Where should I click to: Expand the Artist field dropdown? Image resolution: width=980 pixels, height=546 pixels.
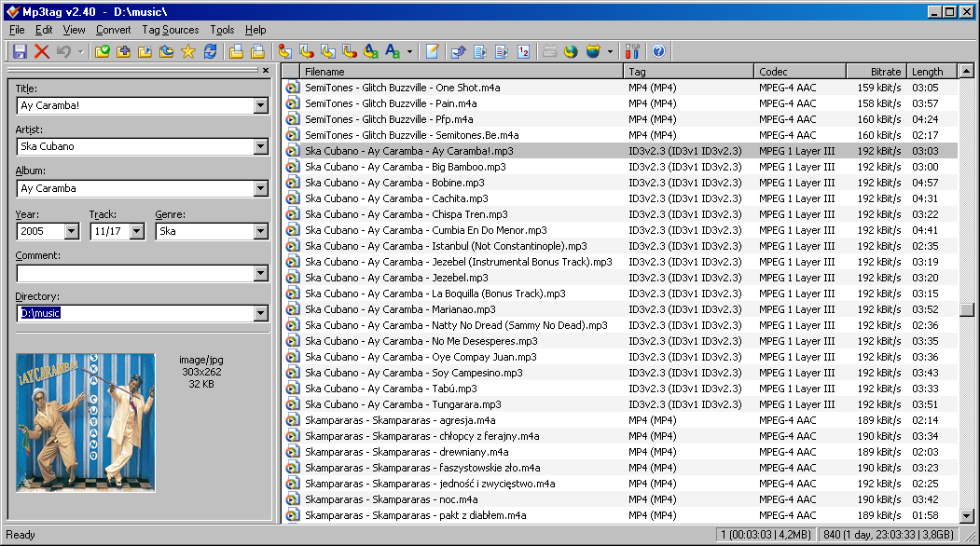click(261, 147)
